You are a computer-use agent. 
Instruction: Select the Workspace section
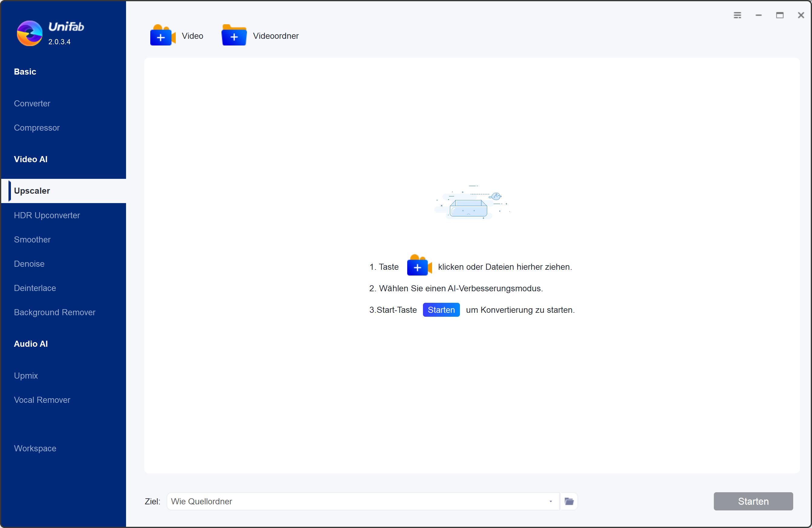tap(35, 449)
